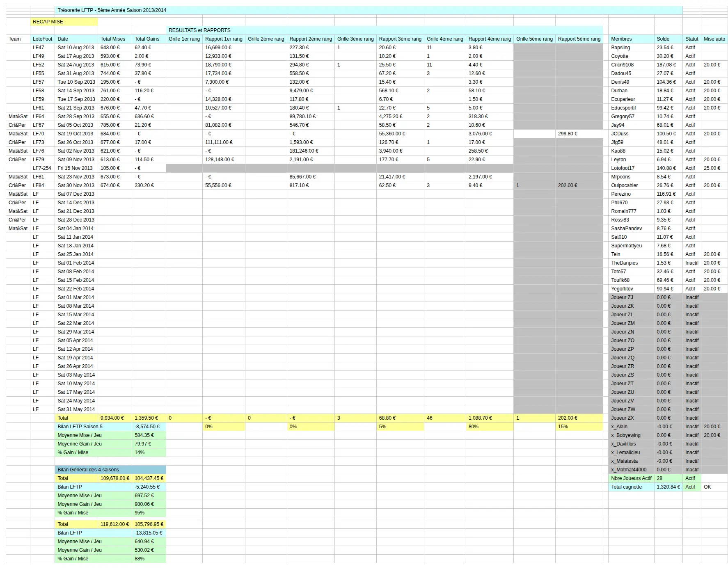728x569 pixels.
Task: Click the '636.60 €' total gains cell
Action: 149,117
